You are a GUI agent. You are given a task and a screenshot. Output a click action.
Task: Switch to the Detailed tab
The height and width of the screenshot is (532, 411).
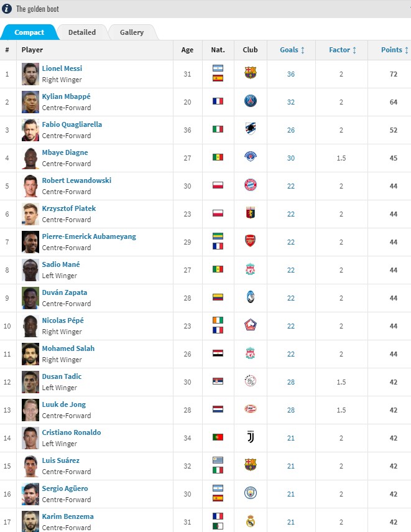point(82,32)
